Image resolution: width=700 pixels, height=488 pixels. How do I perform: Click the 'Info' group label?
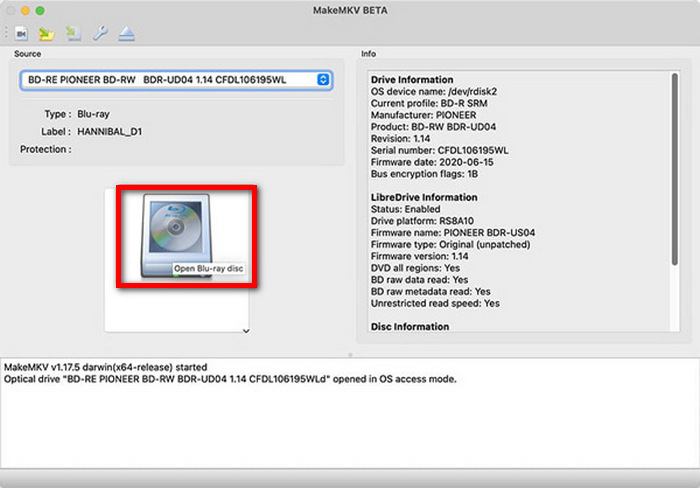point(368,54)
